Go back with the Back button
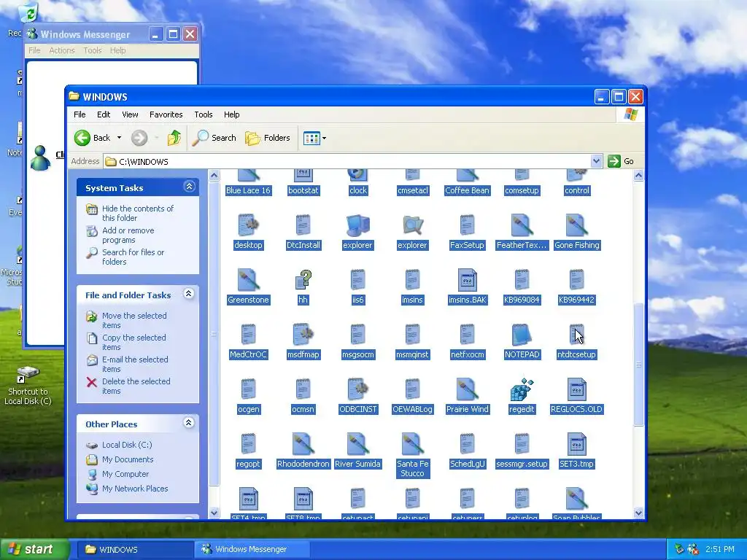 93,138
